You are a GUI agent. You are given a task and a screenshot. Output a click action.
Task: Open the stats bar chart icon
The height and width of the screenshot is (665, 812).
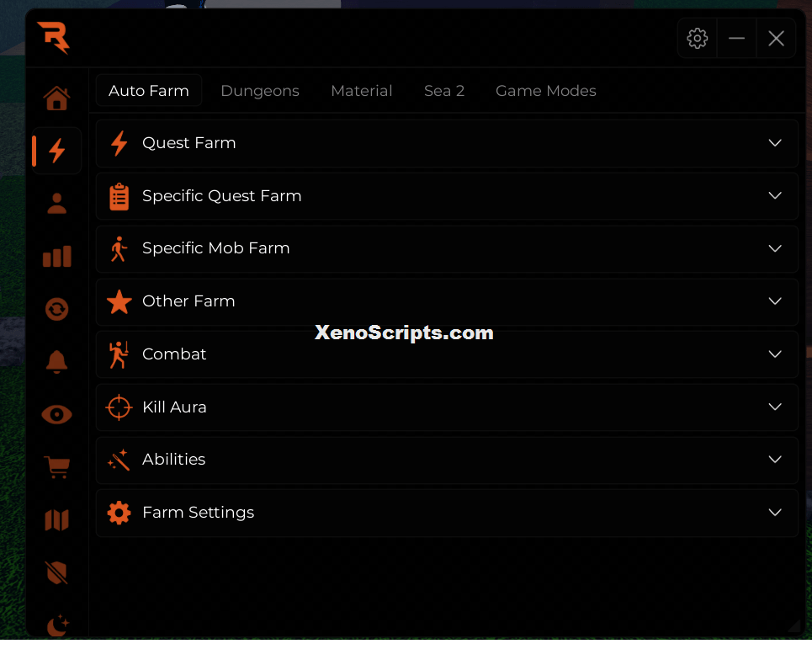[56, 257]
